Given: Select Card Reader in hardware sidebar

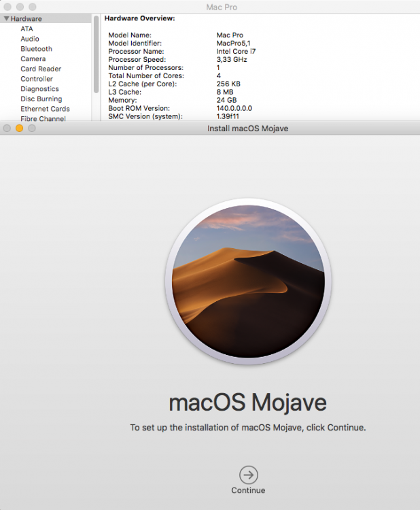Looking at the screenshot, I should (41, 69).
